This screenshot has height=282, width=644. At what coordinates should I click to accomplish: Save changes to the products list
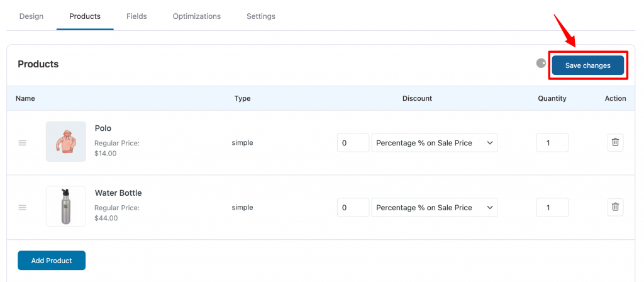tap(588, 65)
